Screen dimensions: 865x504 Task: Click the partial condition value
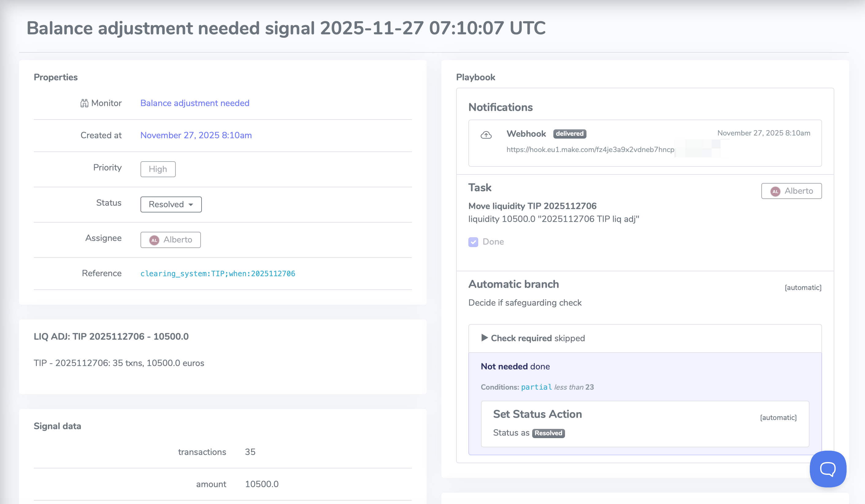click(536, 387)
